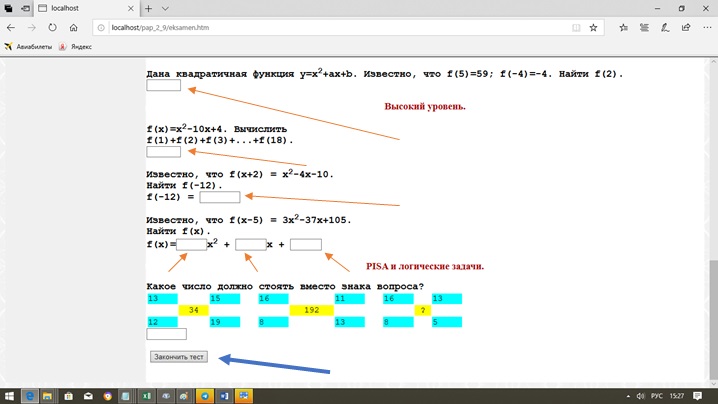The height and width of the screenshot is (404, 718).
Task: Switch to the localhost tab
Action: click(80, 8)
